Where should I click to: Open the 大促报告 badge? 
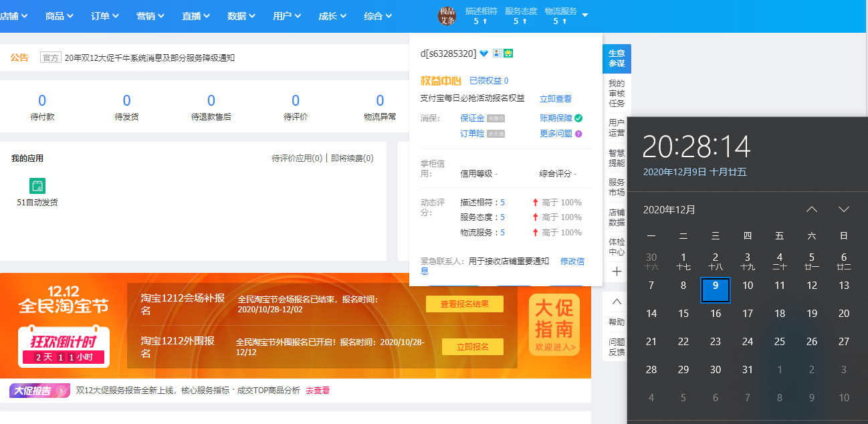point(39,391)
